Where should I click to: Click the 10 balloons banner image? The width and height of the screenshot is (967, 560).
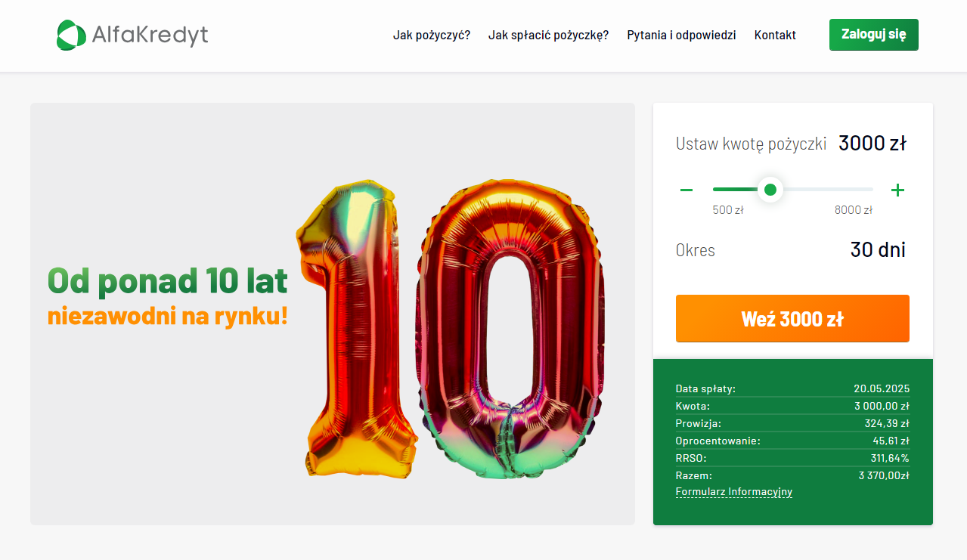pos(451,330)
